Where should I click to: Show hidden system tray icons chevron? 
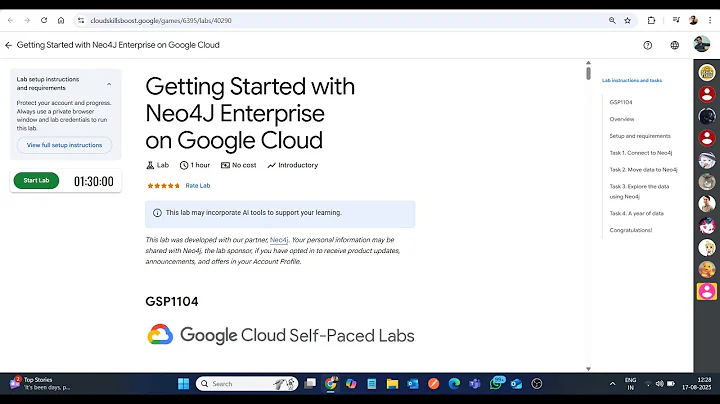coord(612,384)
